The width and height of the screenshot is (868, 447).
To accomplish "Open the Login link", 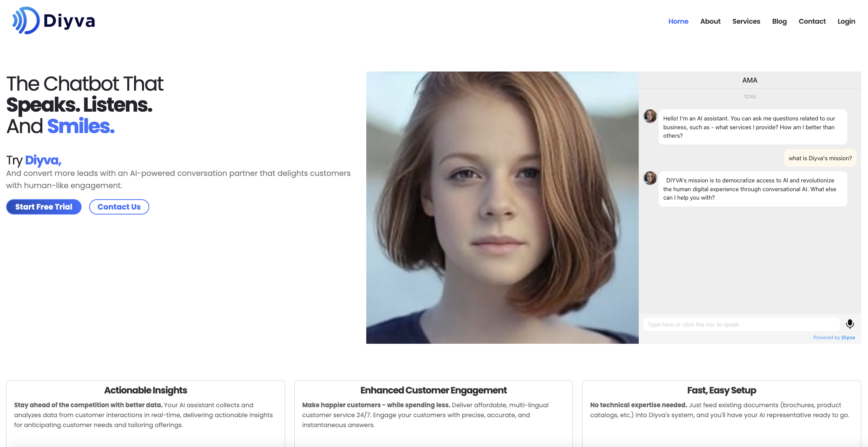I will 846,21.
